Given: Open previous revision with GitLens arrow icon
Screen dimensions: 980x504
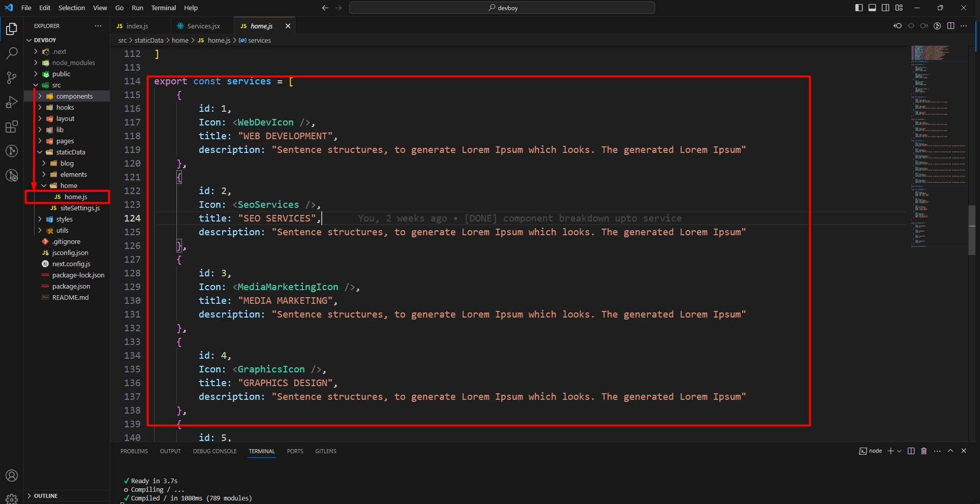Looking at the screenshot, I should [898, 26].
